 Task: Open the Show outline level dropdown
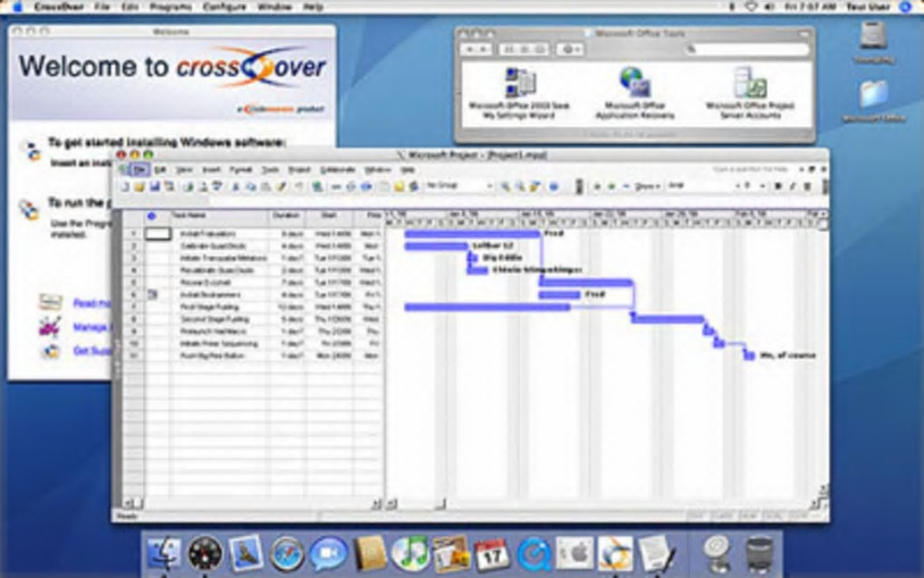pyautogui.click(x=649, y=187)
